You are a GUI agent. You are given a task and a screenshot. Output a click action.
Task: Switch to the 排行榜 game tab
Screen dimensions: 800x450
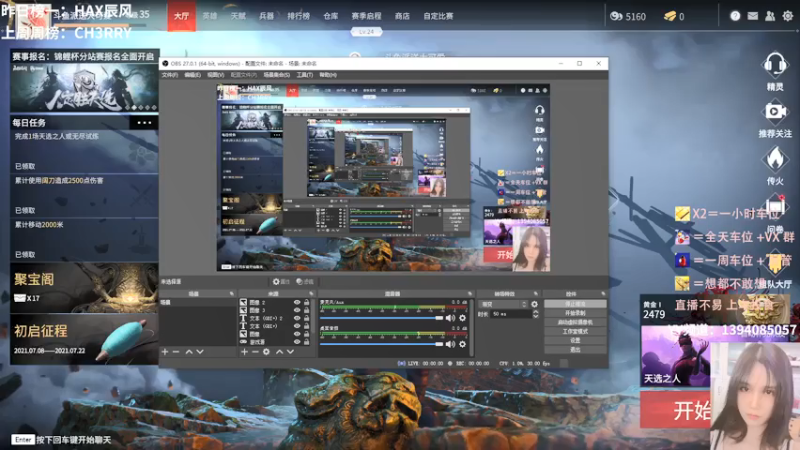[x=298, y=16]
